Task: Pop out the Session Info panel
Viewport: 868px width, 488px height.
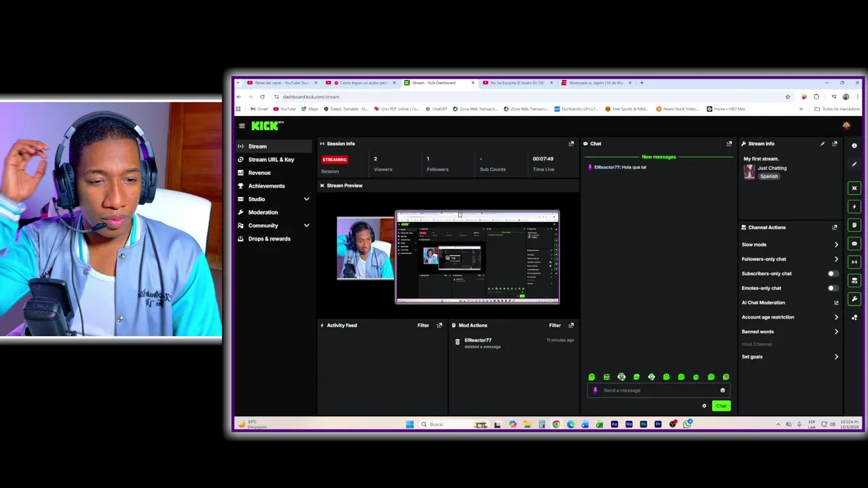Action: tap(571, 144)
